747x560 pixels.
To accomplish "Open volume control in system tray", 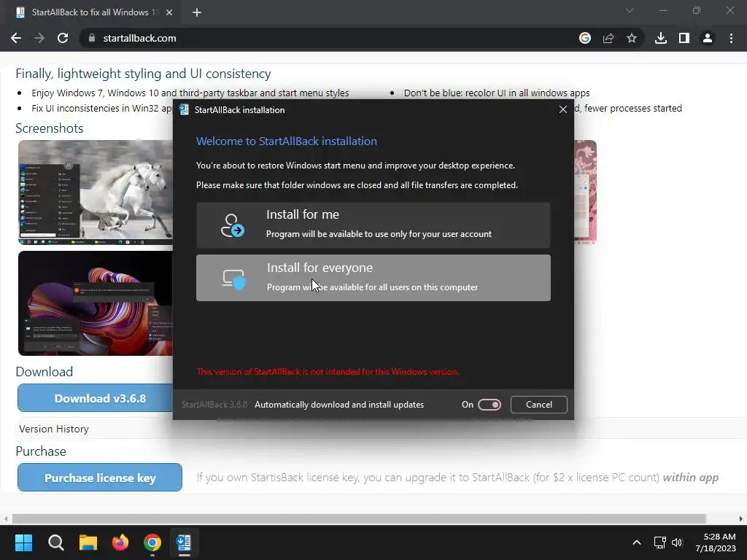I will tap(677, 542).
